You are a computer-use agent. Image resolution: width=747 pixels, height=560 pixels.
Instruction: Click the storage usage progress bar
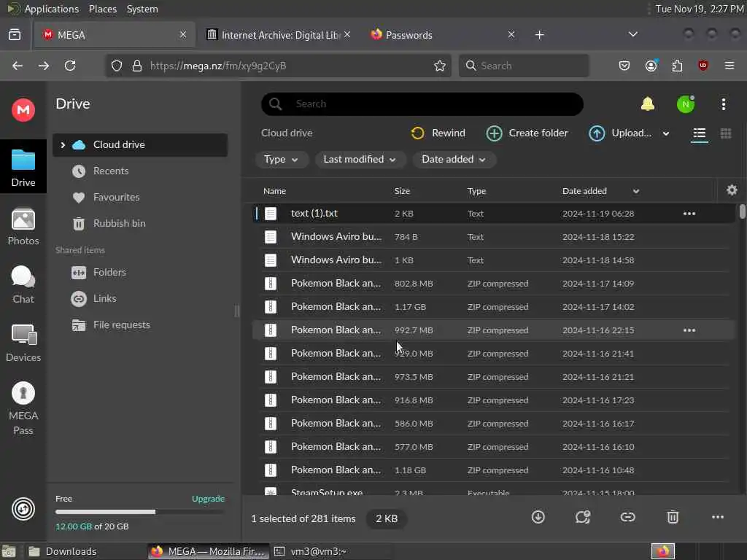[x=139, y=512]
